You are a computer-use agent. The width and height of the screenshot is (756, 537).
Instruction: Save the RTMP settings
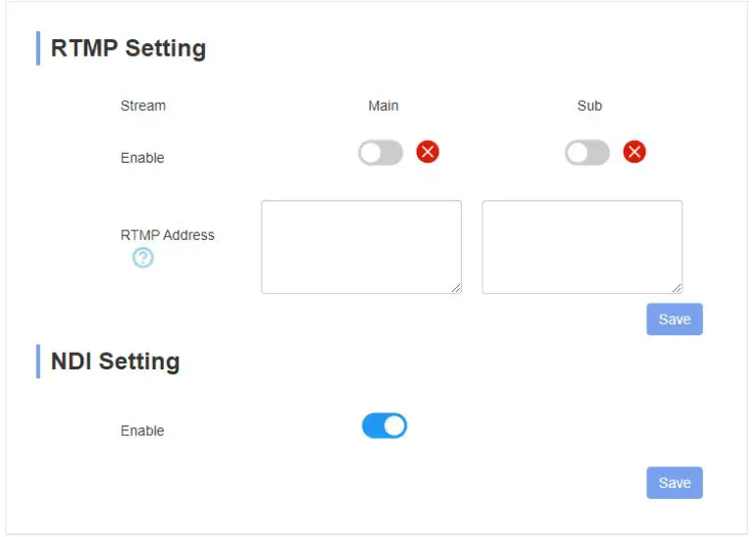675,319
